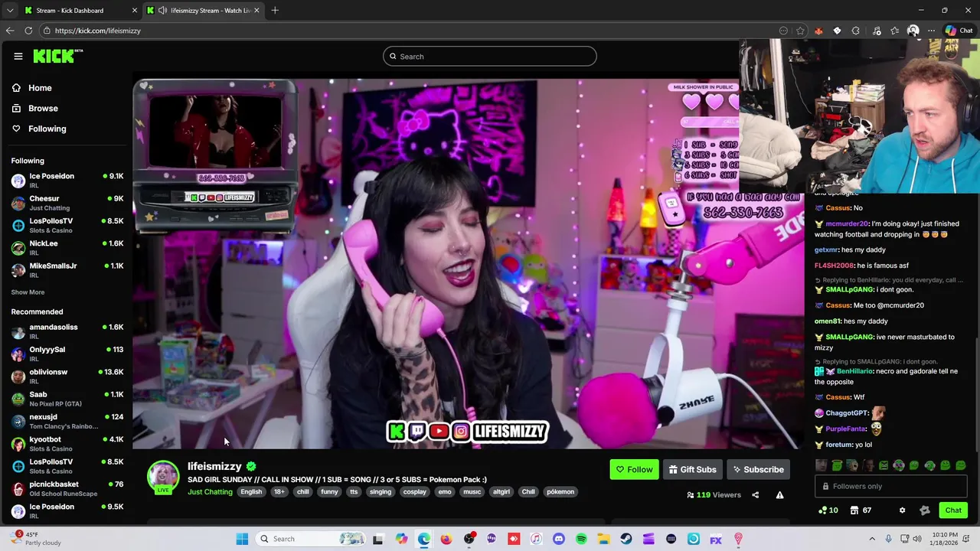Open amandasoliss recommended channel
980x551 pixels.
point(67,331)
